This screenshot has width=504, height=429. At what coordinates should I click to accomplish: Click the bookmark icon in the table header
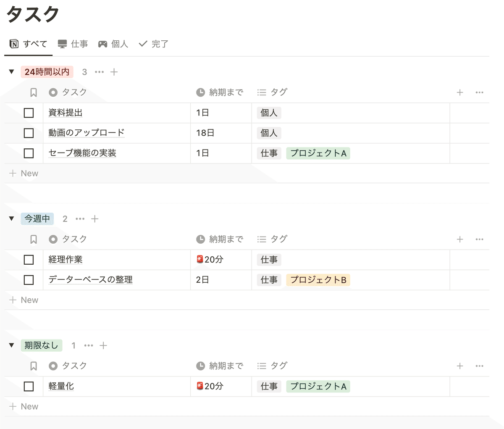pyautogui.click(x=34, y=92)
